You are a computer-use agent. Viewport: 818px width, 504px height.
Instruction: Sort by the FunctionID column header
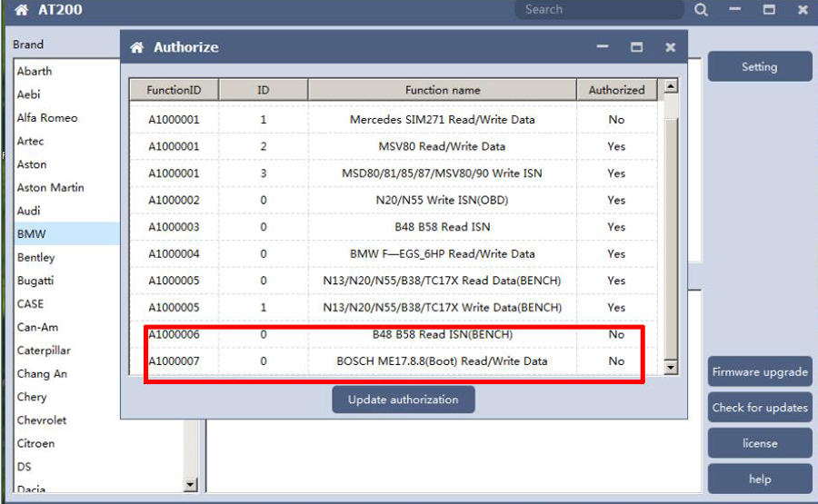[x=174, y=90]
